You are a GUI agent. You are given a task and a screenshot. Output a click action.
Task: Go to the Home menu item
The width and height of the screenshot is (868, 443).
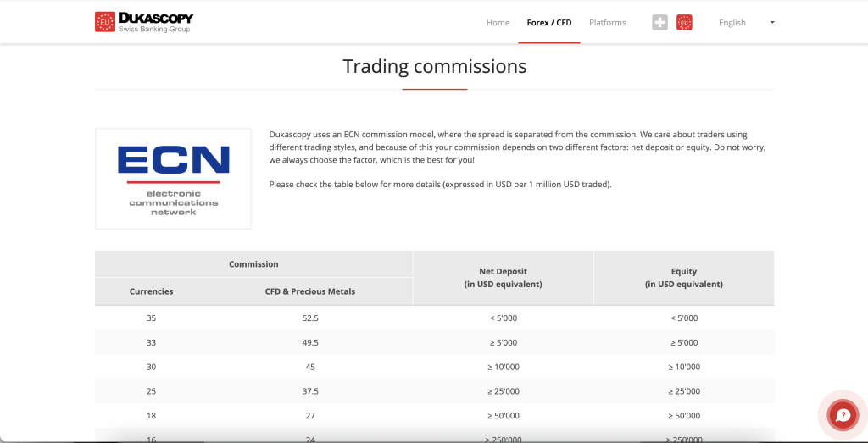coord(498,23)
